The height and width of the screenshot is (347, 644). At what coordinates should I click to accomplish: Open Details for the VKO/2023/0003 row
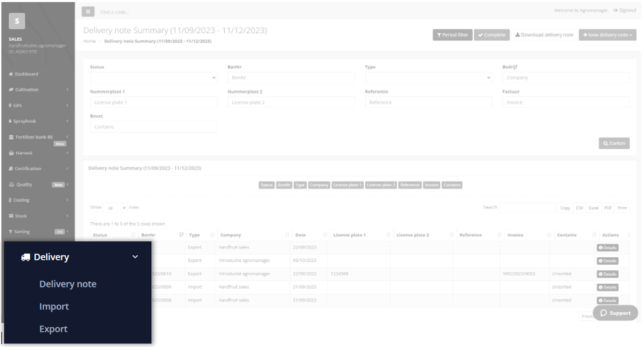tap(608, 274)
